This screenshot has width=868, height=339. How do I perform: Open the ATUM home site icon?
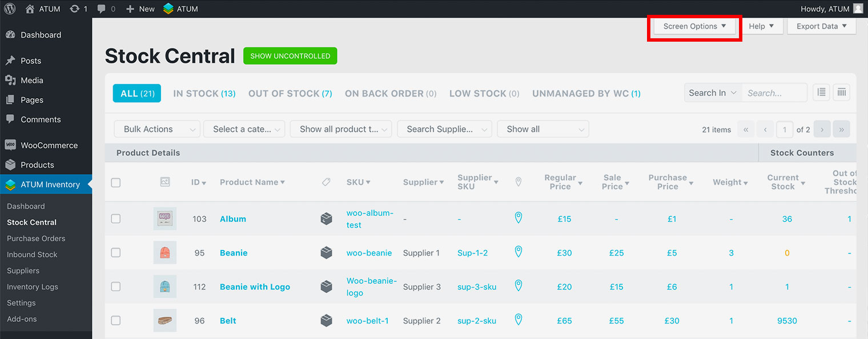[30, 9]
